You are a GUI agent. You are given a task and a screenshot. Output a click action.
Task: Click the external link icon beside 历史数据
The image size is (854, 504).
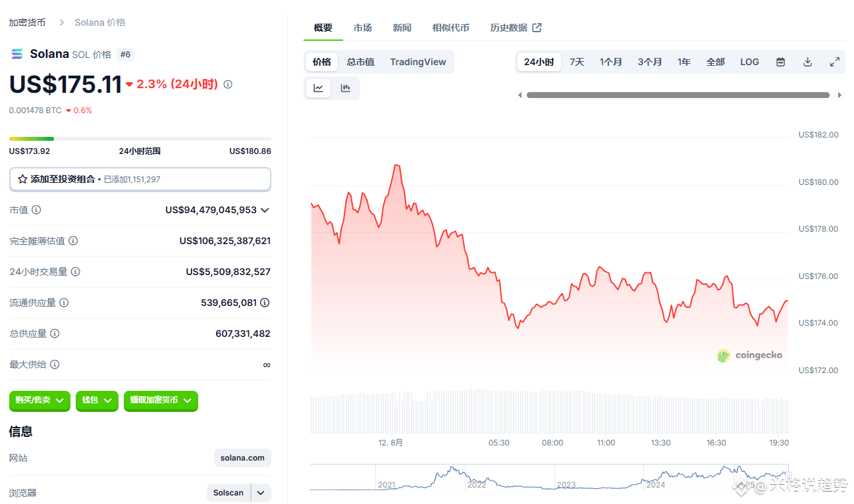(537, 28)
